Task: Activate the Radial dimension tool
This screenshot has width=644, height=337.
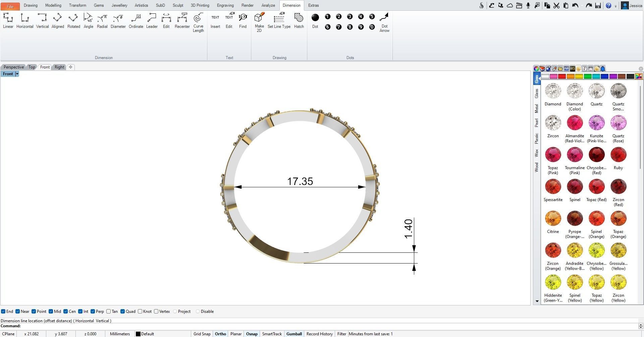Action: pos(102,21)
